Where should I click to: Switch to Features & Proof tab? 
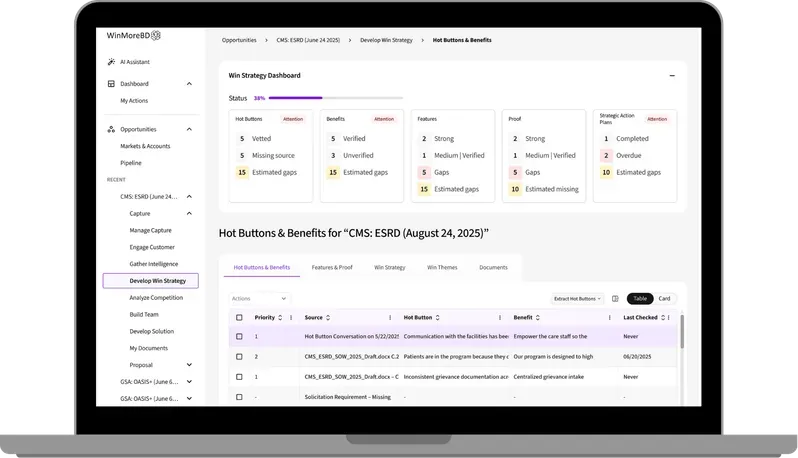coord(332,267)
